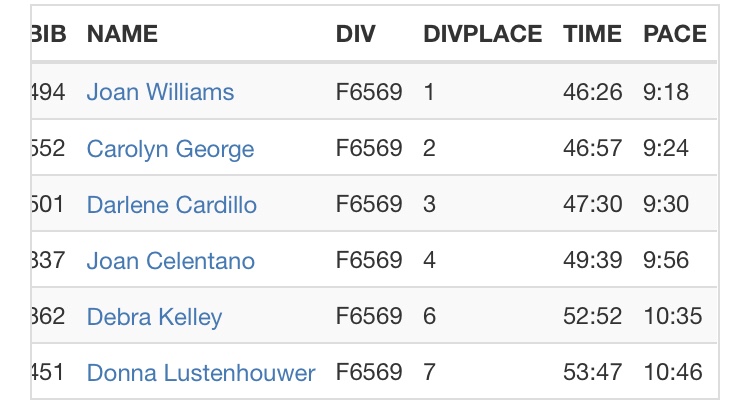750x419 pixels.
Task: Sort by the TIME column header
Action: tap(593, 34)
